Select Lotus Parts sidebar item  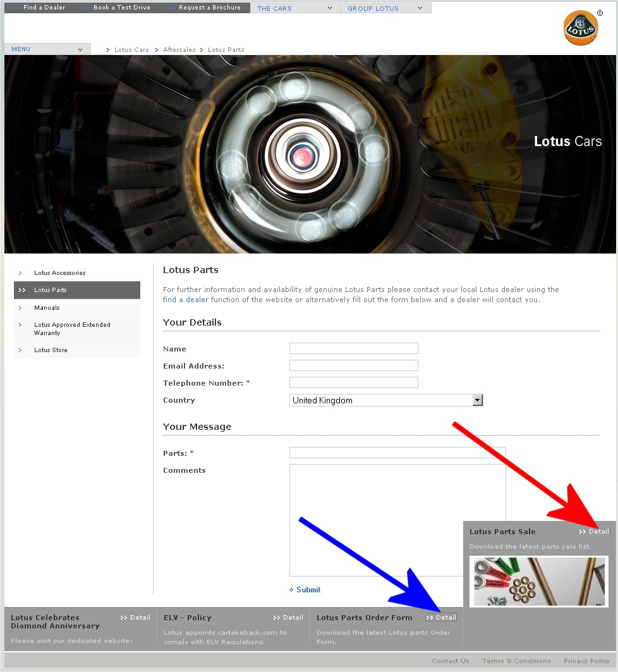tap(77, 290)
